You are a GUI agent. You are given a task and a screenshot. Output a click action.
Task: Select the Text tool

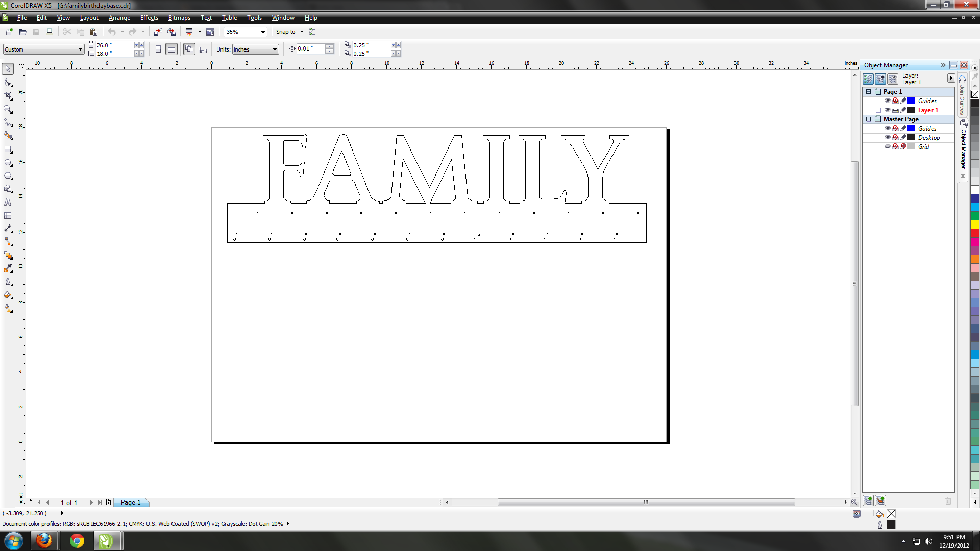9,202
